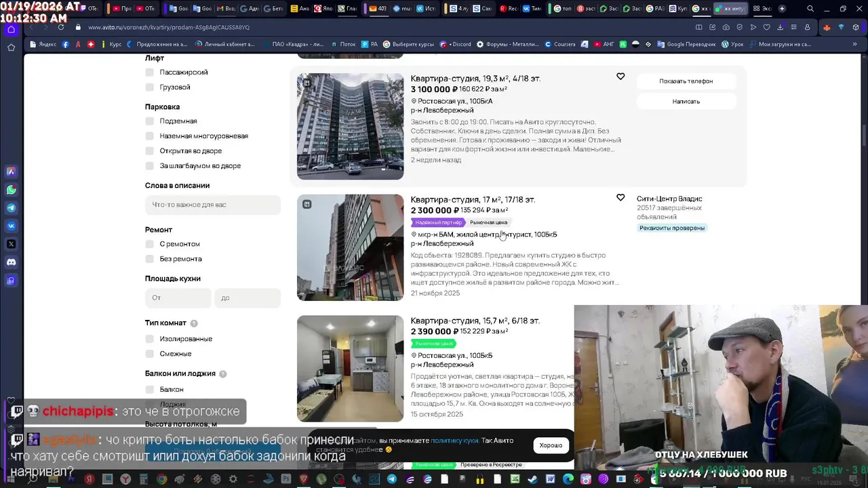Click the help icon next to Тип комнат
The height and width of the screenshot is (488, 868).
(194, 323)
